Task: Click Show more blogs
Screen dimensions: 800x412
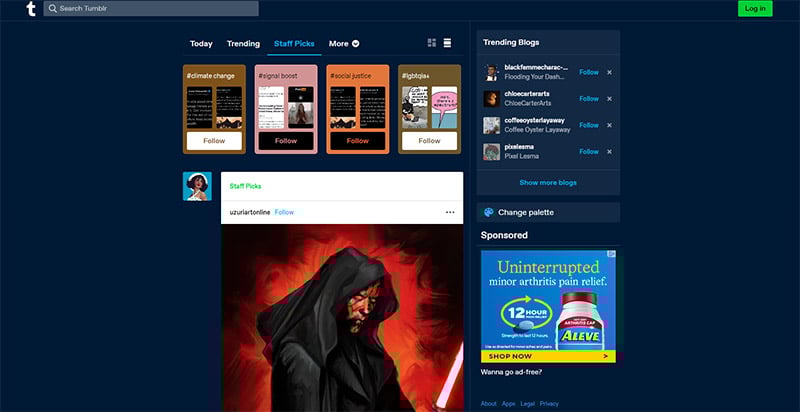Action: (x=548, y=183)
